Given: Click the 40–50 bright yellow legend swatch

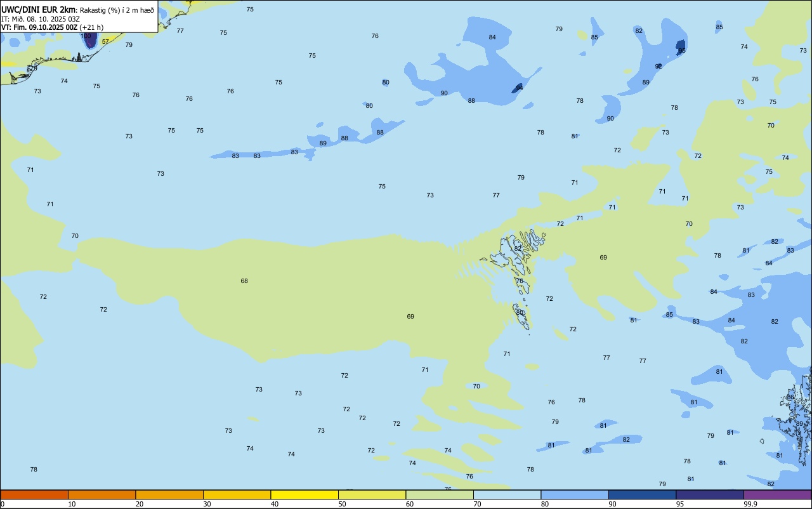Looking at the screenshot, I should tap(304, 494).
